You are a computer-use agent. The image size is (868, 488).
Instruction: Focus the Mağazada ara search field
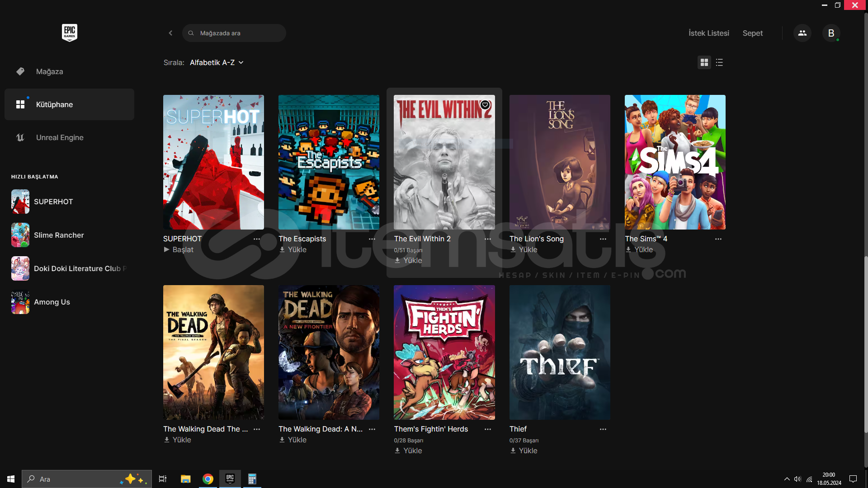click(234, 33)
